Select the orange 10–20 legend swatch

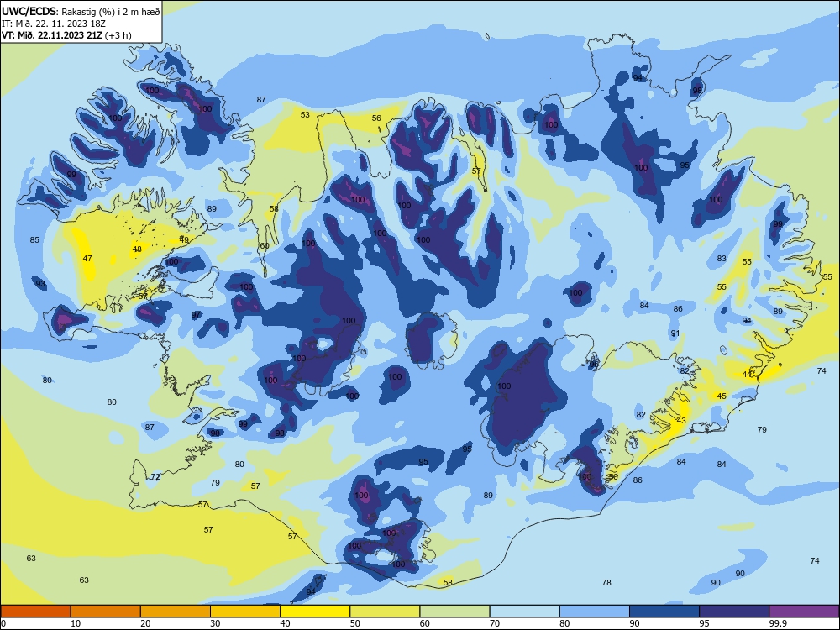(x=106, y=612)
